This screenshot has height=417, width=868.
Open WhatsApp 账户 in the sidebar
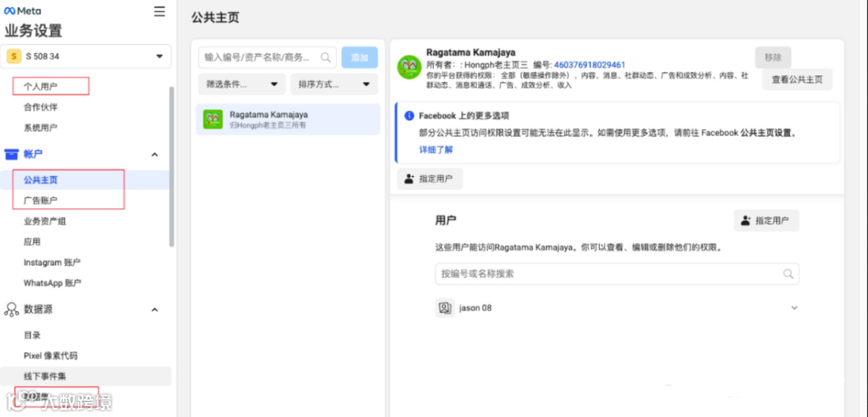tap(52, 283)
